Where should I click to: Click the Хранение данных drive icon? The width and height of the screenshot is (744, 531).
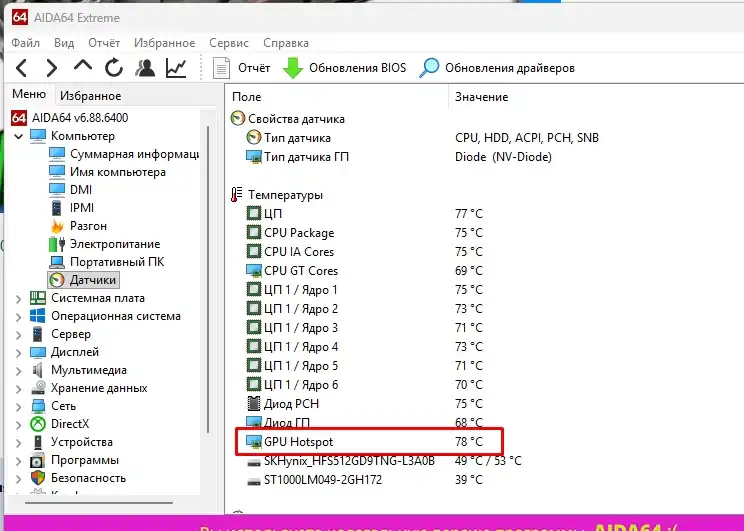click(37, 388)
